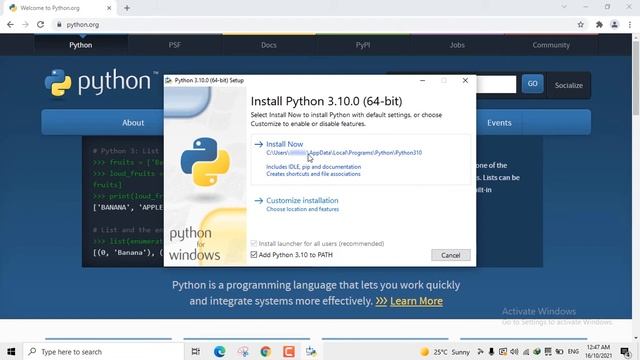Open the Windows Start menu
The image size is (640, 360).
coord(11,351)
